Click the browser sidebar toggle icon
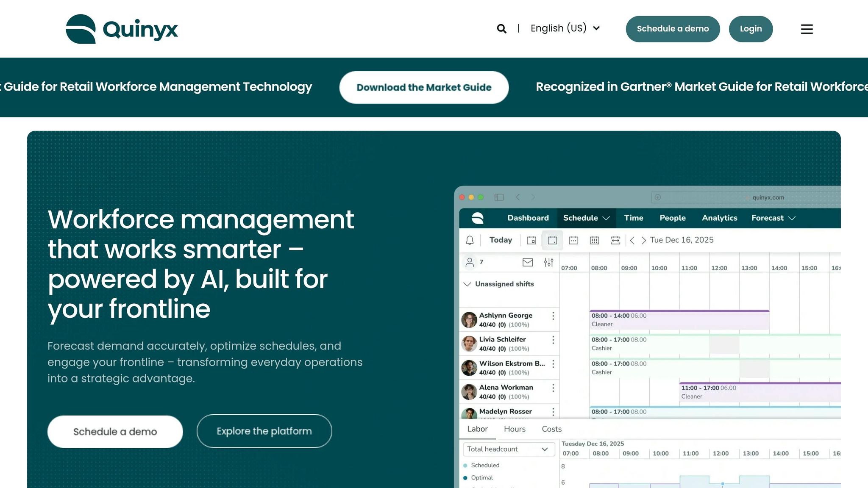 499,197
